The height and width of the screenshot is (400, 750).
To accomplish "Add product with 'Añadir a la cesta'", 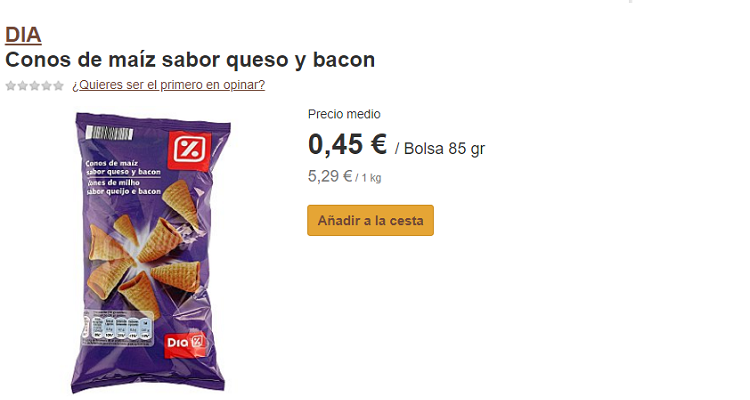I will [x=370, y=221].
